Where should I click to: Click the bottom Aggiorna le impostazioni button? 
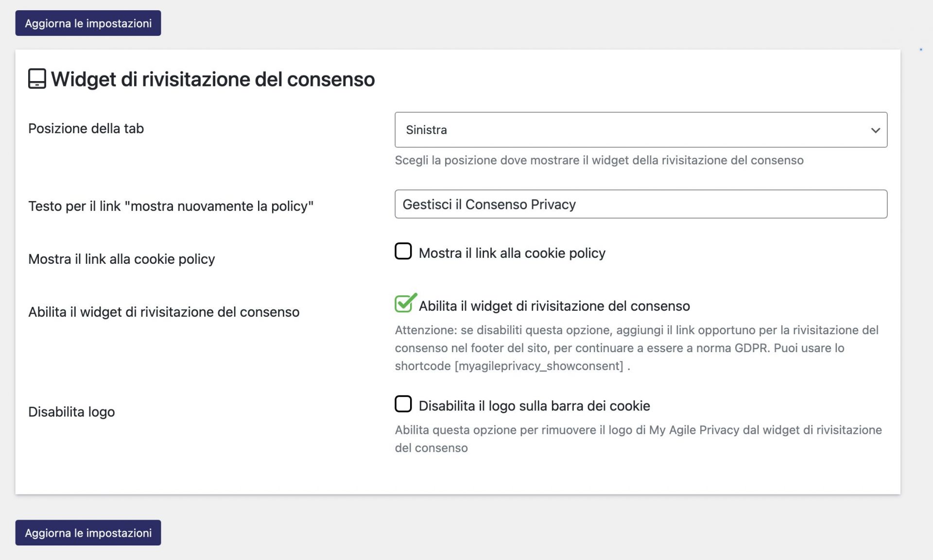[88, 533]
